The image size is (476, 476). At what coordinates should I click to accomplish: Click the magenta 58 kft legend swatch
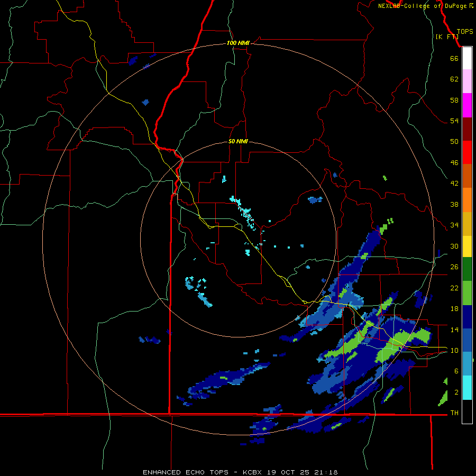coord(467,105)
